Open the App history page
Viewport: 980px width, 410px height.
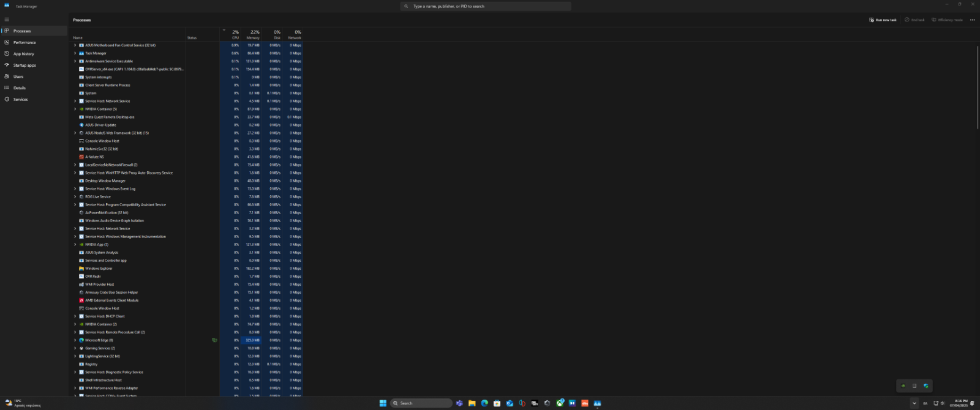[34, 54]
